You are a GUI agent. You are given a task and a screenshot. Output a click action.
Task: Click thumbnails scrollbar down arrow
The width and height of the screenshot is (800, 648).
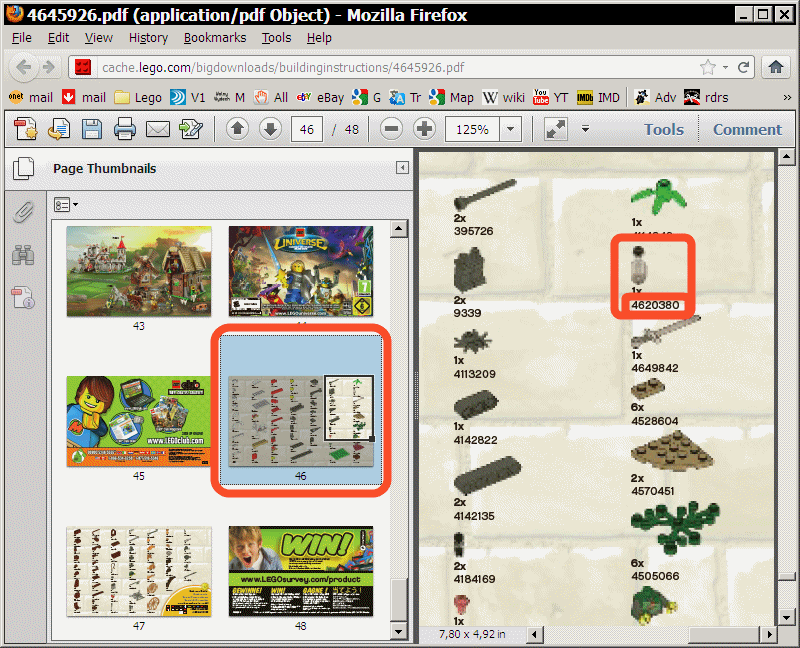(x=398, y=632)
